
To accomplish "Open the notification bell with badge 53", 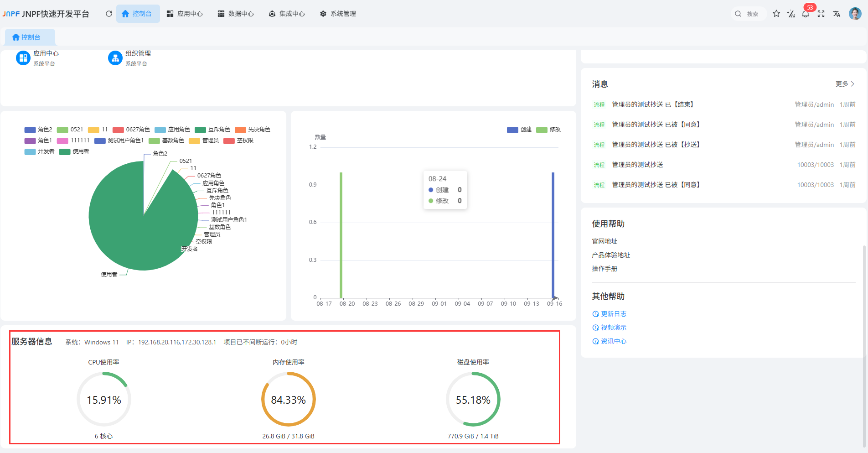I will click(806, 14).
